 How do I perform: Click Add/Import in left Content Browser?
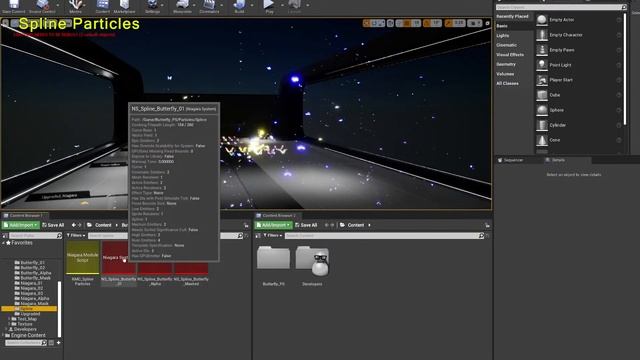click(x=21, y=225)
